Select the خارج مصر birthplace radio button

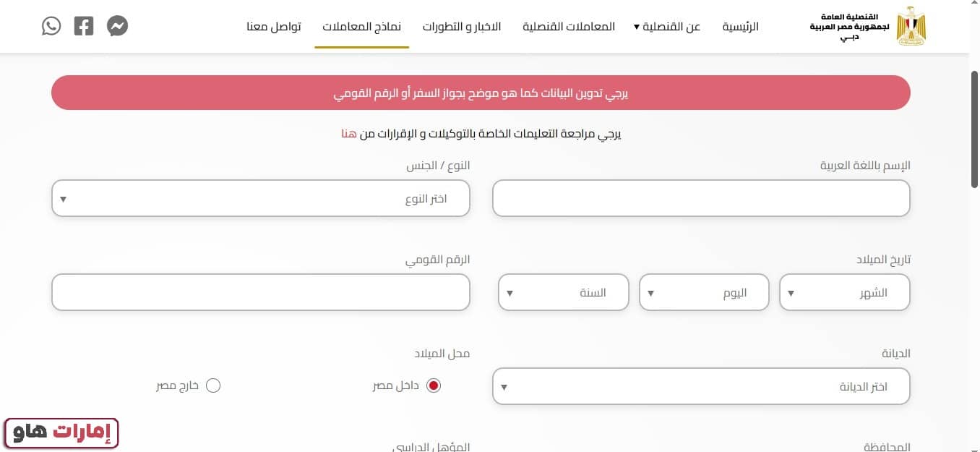pos(213,385)
